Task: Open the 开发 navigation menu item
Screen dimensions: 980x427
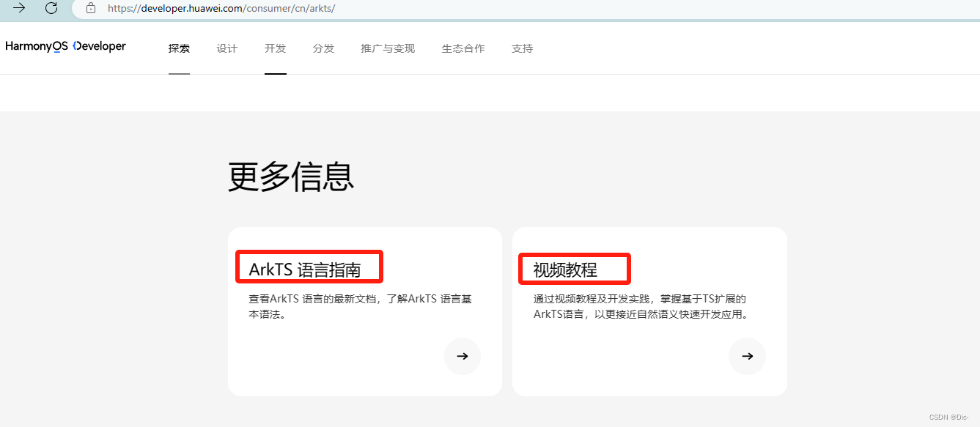Action: pyautogui.click(x=275, y=48)
